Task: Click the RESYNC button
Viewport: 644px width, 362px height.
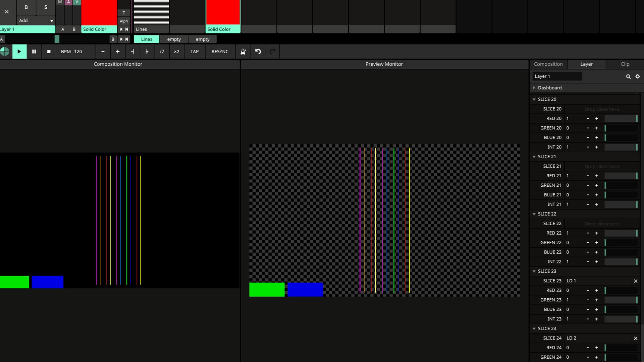Action: pyautogui.click(x=220, y=52)
